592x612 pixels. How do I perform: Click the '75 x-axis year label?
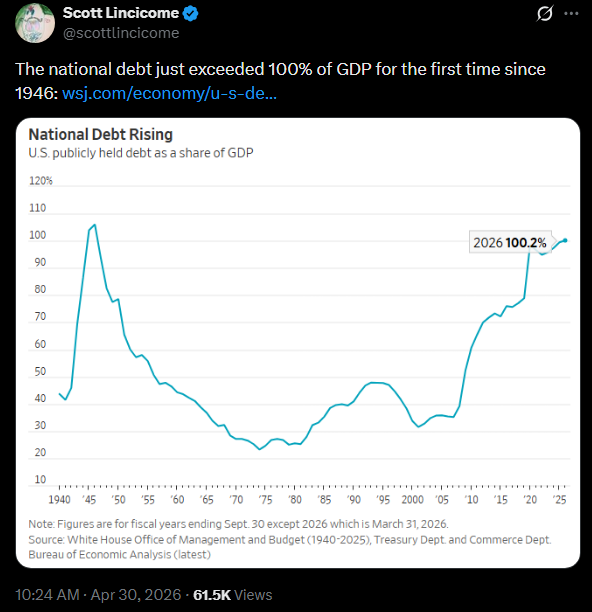[x=265, y=500]
